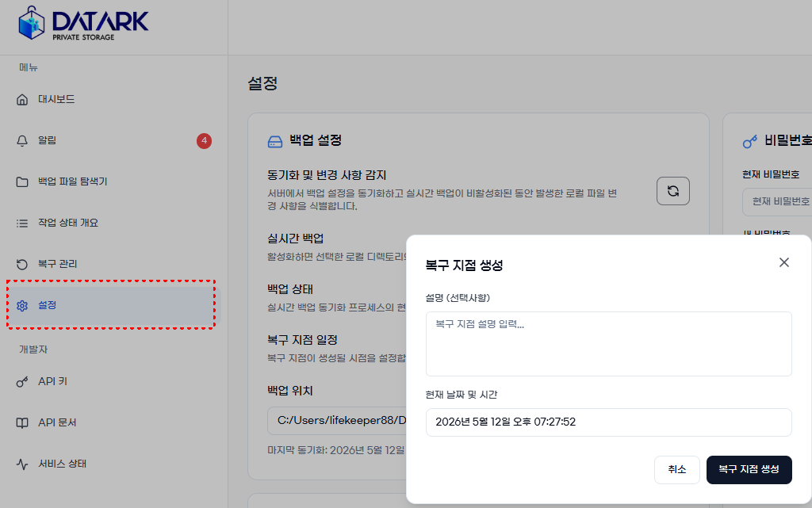Click the 설정 page heading

pos(262,83)
